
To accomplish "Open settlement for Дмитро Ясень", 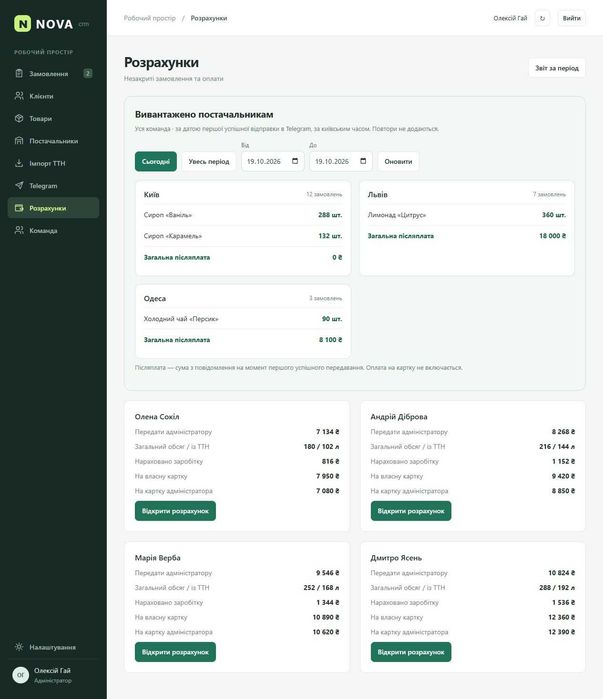I will tap(411, 652).
